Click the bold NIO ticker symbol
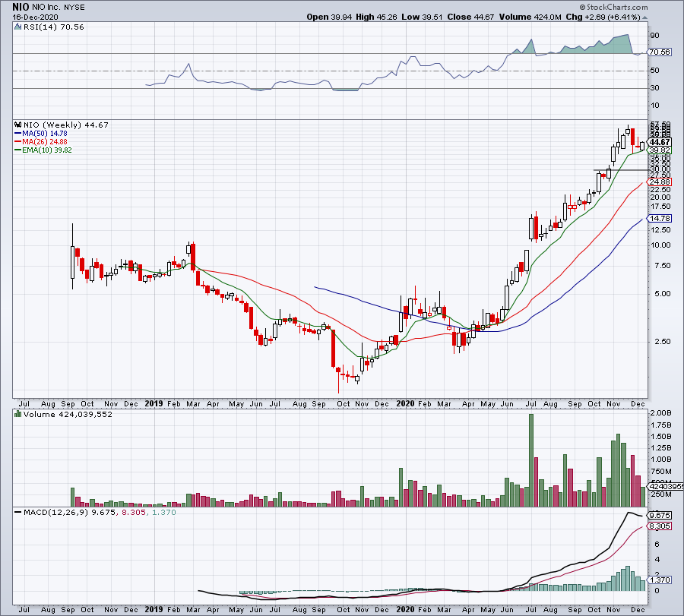The height and width of the screenshot is (616, 684). (x=21, y=7)
